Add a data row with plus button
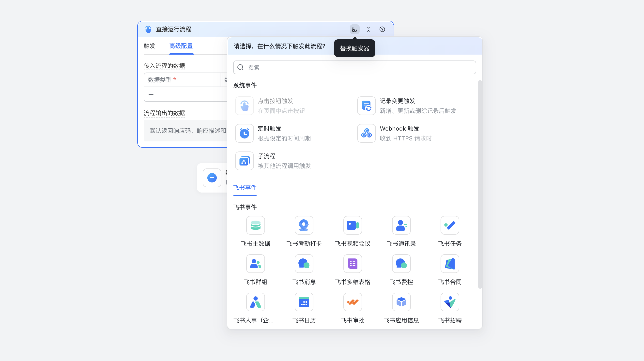 [x=151, y=94]
